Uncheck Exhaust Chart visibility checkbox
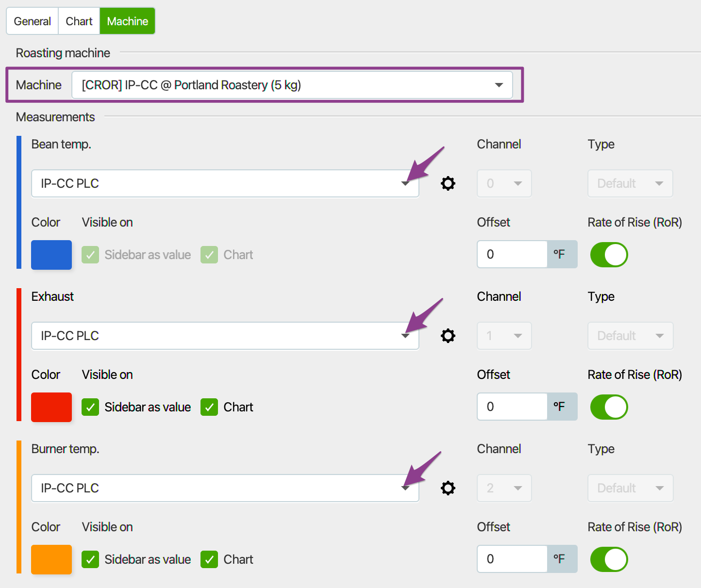Screen dimensions: 701x588 [x=209, y=407]
